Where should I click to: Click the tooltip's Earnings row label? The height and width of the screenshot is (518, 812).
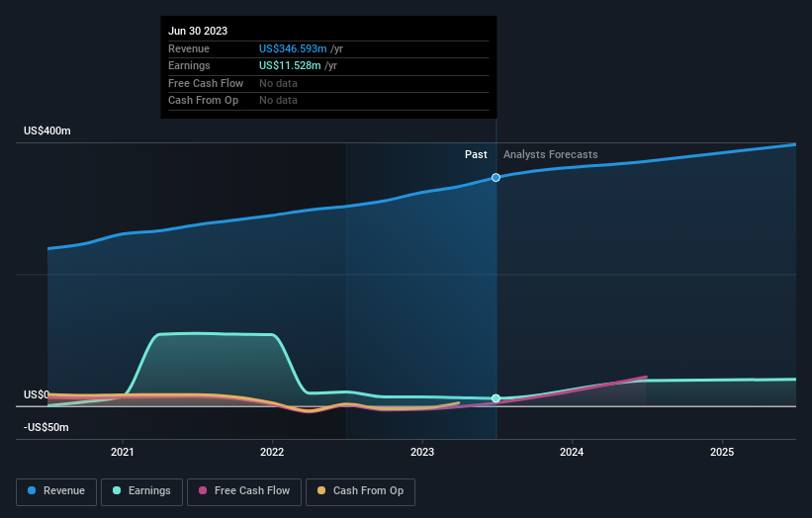189,65
